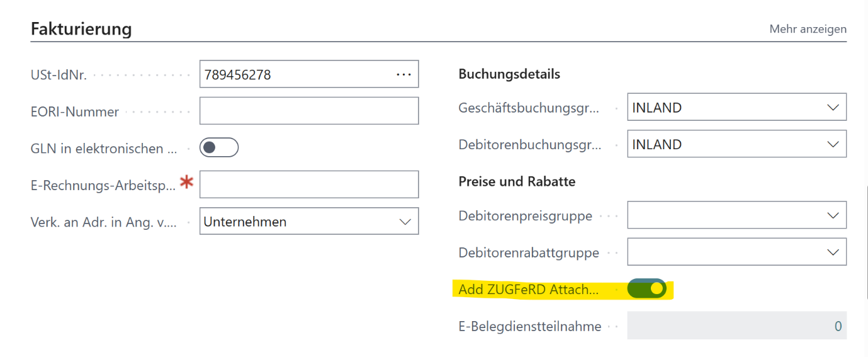
Task: Open the USt-IdNr. lookup ellipsis button
Action: click(x=403, y=74)
